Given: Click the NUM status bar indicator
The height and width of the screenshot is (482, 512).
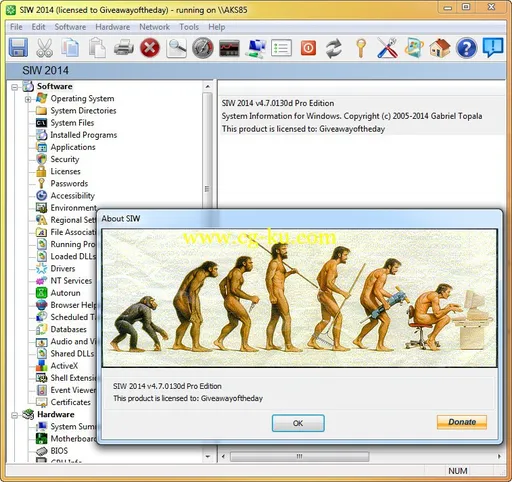Looking at the screenshot, I should [458, 471].
